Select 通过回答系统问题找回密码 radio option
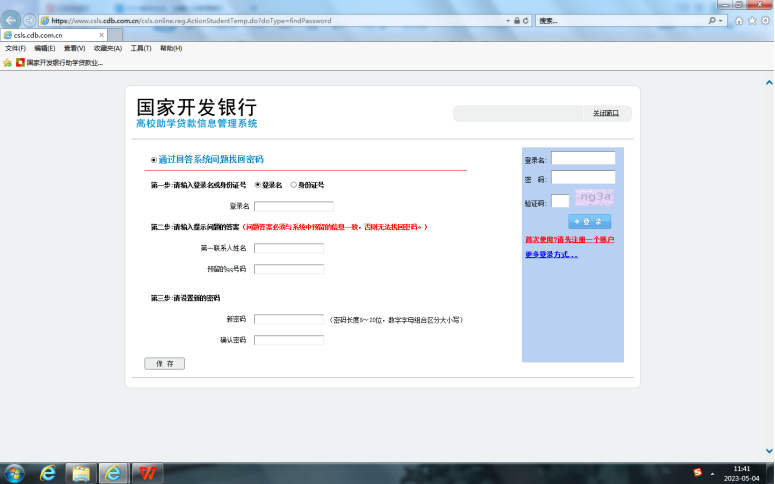 click(x=153, y=160)
